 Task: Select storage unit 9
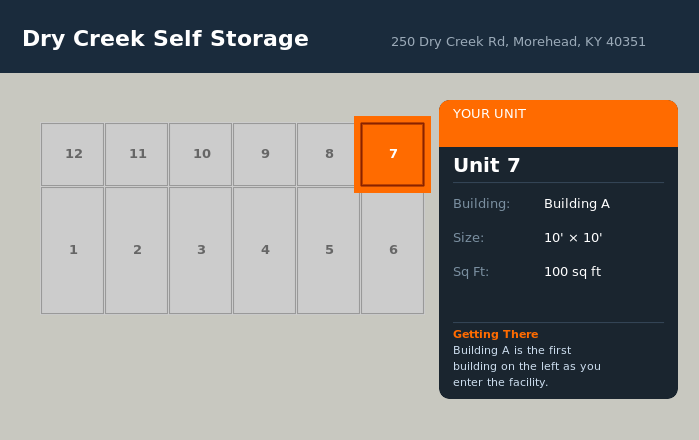[x=265, y=154]
